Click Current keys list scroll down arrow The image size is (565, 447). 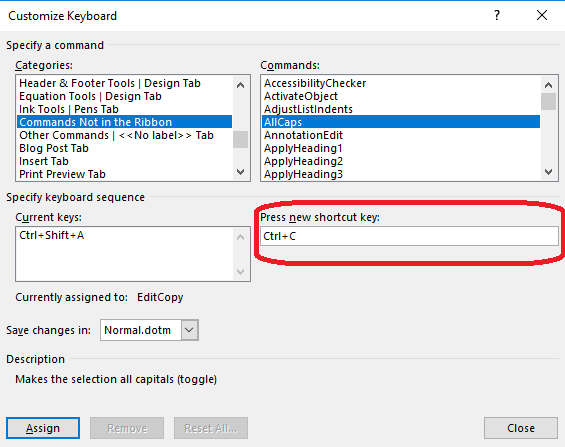tap(240, 272)
